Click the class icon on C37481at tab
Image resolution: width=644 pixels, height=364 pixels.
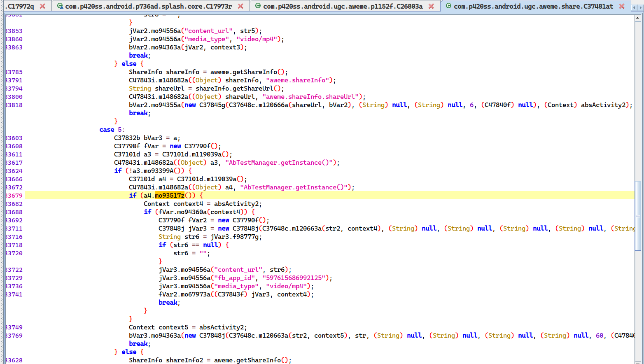click(x=448, y=6)
